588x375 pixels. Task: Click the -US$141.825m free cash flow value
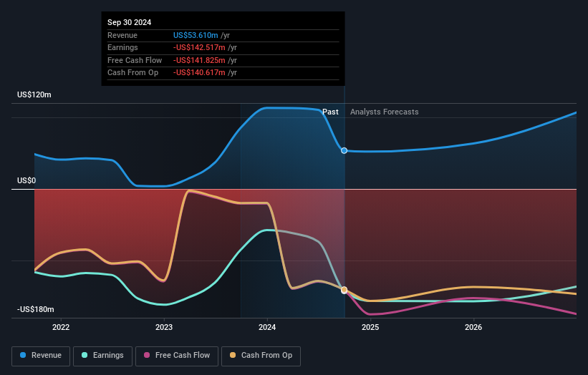[199, 60]
